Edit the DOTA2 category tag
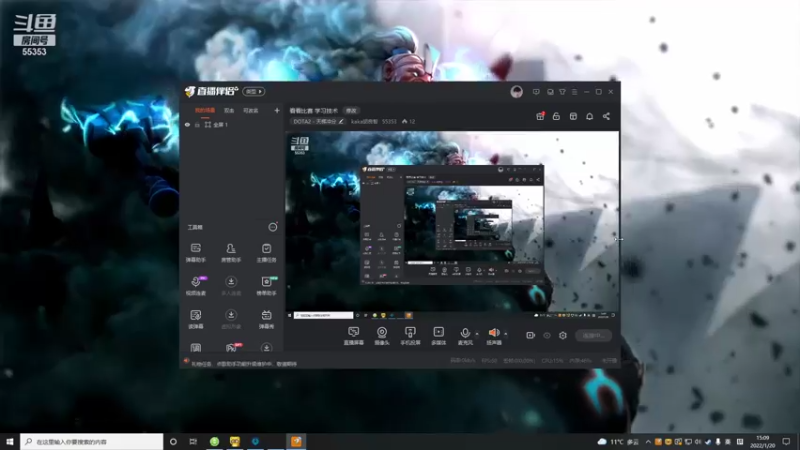The width and height of the screenshot is (800, 450). (x=318, y=121)
